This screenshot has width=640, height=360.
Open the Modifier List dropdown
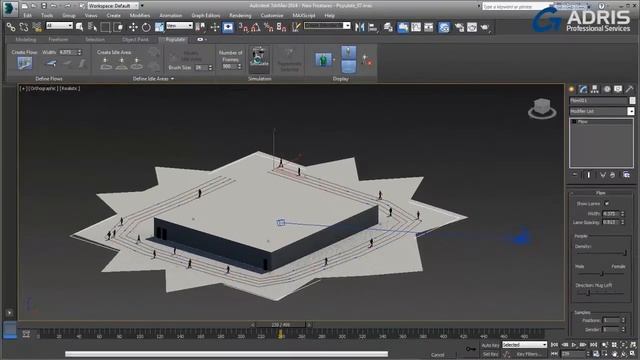[x=602, y=111]
